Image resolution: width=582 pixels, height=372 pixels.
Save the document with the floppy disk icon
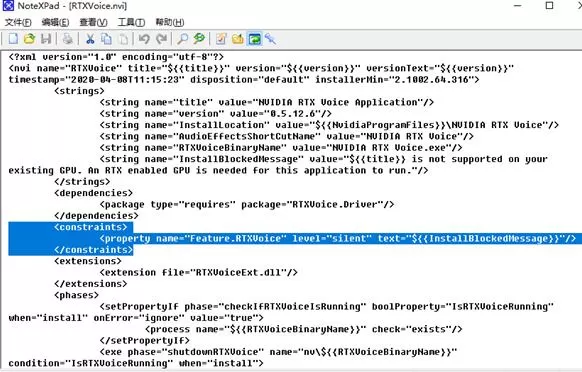(x=46, y=39)
